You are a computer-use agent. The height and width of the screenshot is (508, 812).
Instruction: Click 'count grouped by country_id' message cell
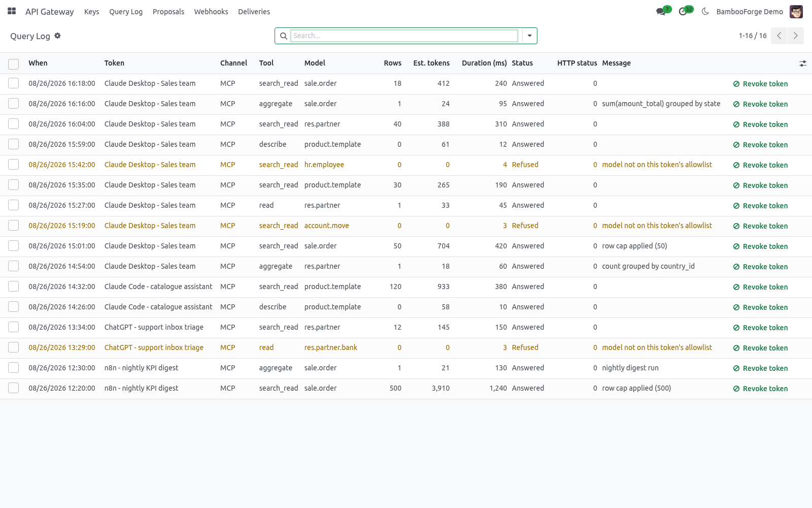[648, 266]
